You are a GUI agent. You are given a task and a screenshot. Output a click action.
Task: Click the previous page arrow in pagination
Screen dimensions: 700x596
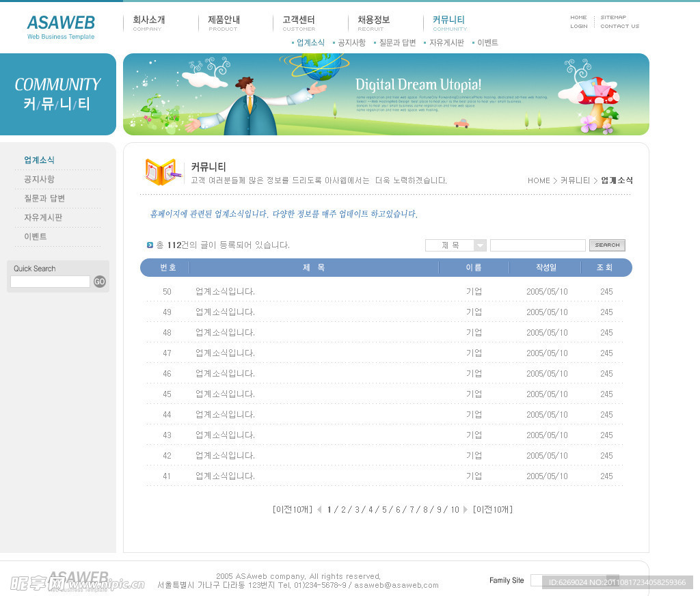(319, 509)
